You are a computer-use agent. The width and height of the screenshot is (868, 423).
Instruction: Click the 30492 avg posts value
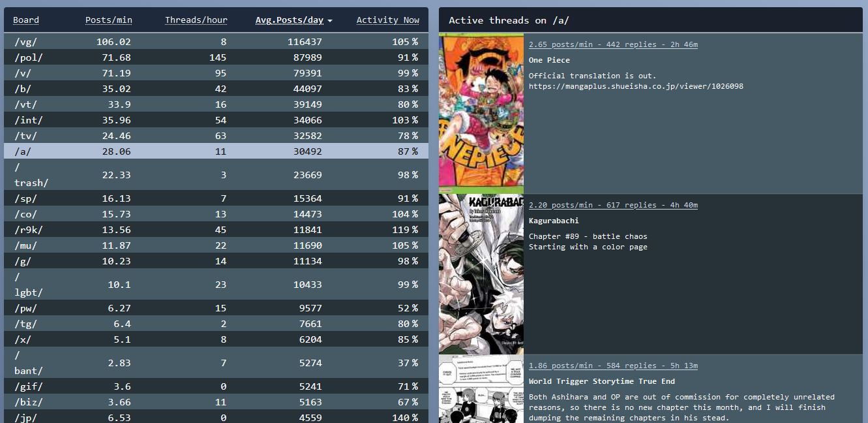coord(307,151)
